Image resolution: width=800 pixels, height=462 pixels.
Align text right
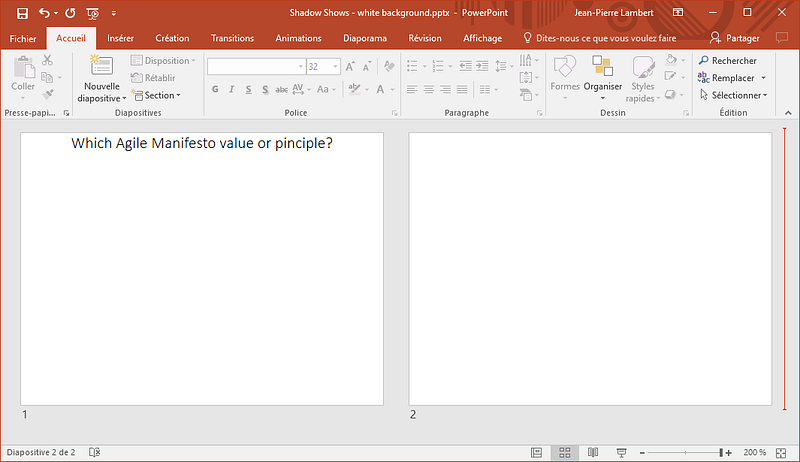tap(445, 90)
